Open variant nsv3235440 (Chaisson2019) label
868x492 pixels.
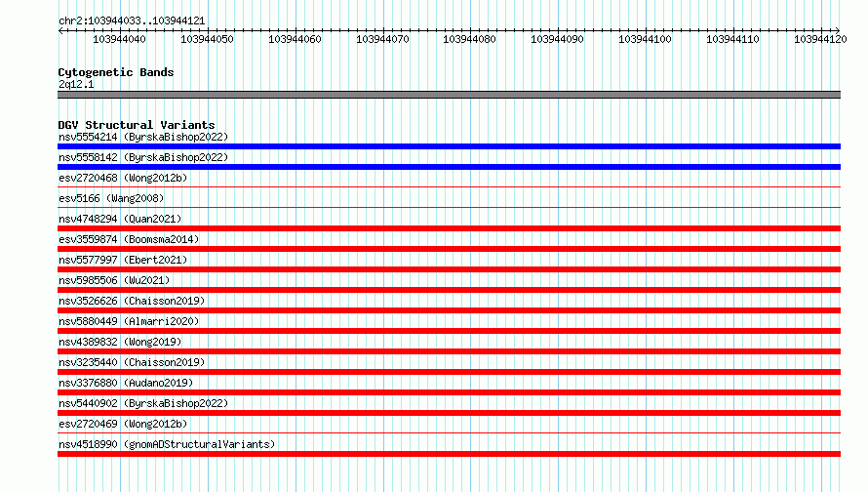pyautogui.click(x=132, y=362)
